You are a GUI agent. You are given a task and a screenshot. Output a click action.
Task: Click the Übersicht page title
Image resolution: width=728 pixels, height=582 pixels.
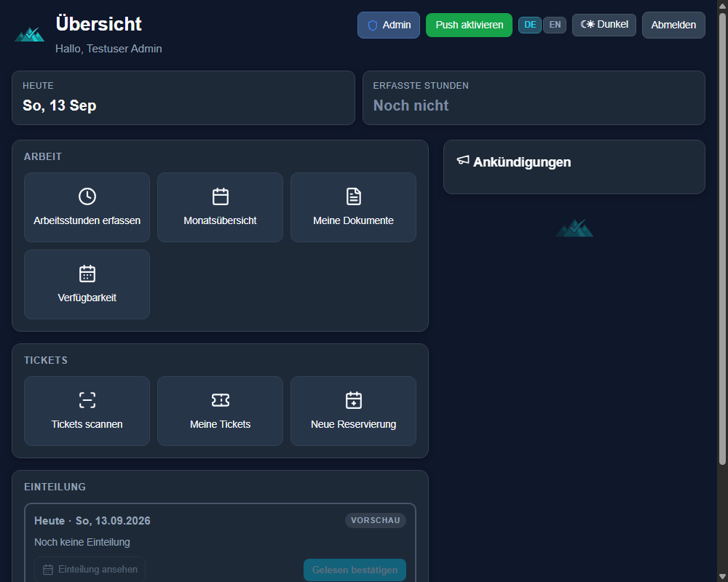coord(98,24)
